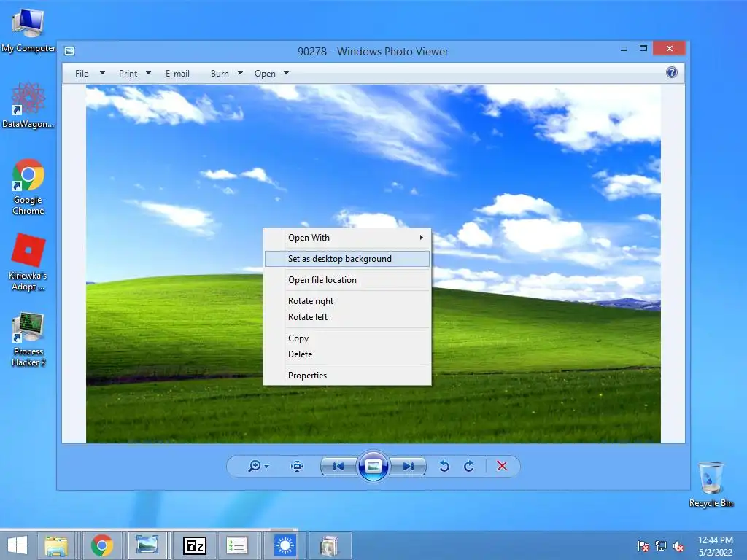Select Set as desktop background
This screenshot has height=560, width=747.
tap(347, 259)
